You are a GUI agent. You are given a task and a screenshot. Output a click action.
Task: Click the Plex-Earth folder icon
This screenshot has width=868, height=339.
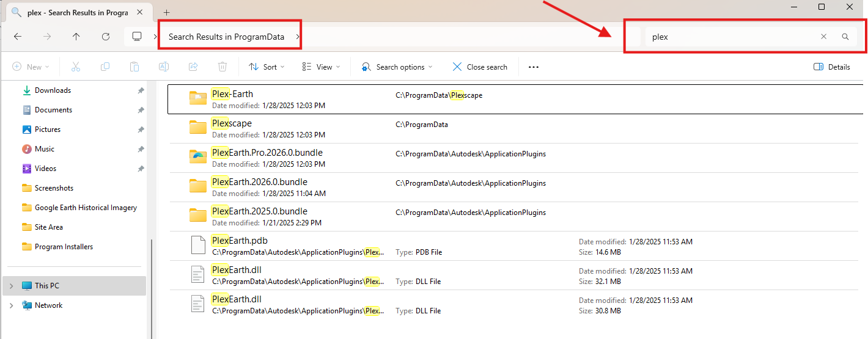pyautogui.click(x=198, y=98)
